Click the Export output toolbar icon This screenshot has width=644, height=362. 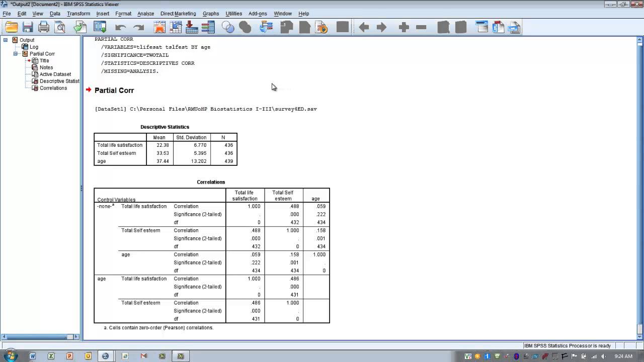click(x=80, y=27)
